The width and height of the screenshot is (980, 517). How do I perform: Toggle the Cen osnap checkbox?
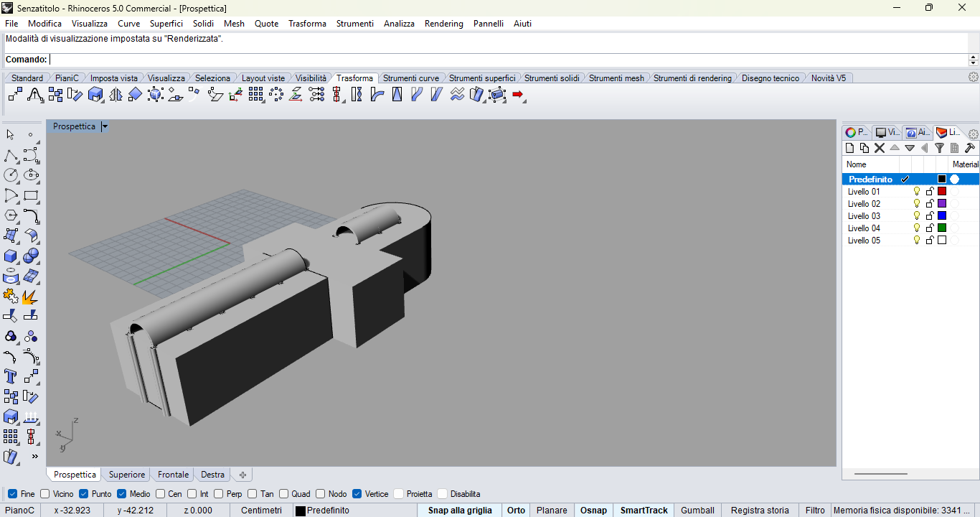coord(160,494)
